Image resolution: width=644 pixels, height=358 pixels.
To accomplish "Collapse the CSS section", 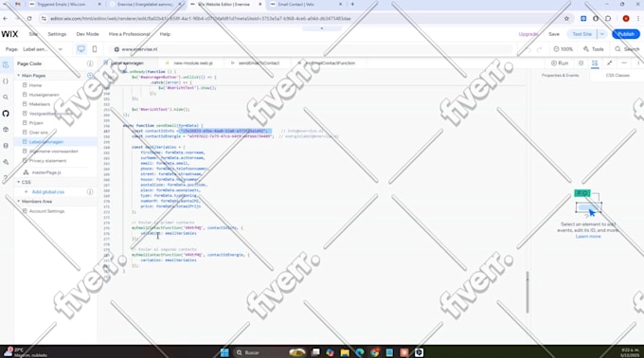I will [x=19, y=182].
